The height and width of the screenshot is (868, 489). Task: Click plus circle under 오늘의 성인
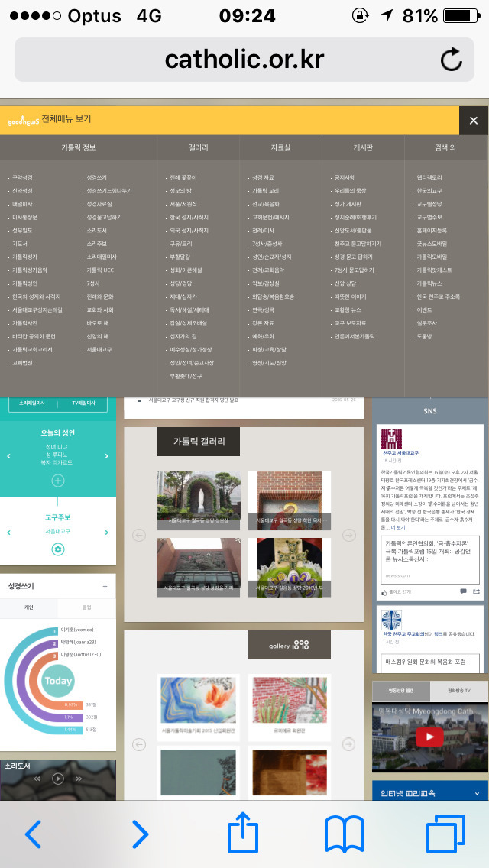pyautogui.click(x=58, y=481)
